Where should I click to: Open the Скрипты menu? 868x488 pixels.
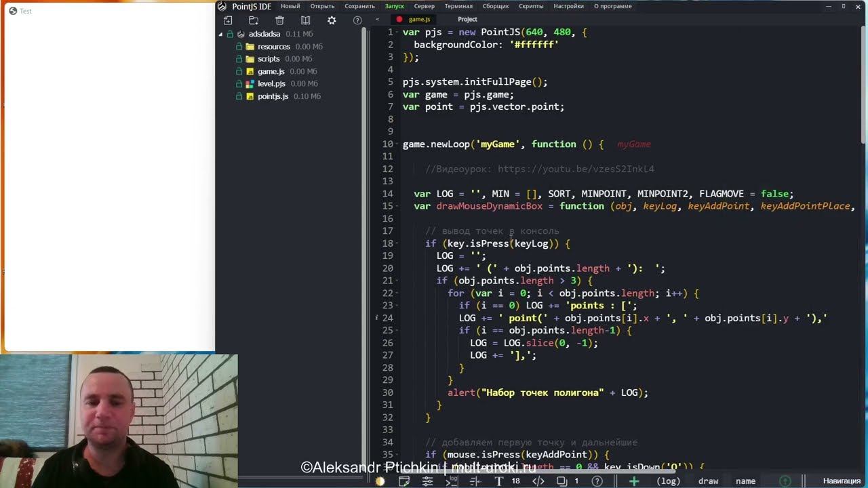[x=531, y=6]
